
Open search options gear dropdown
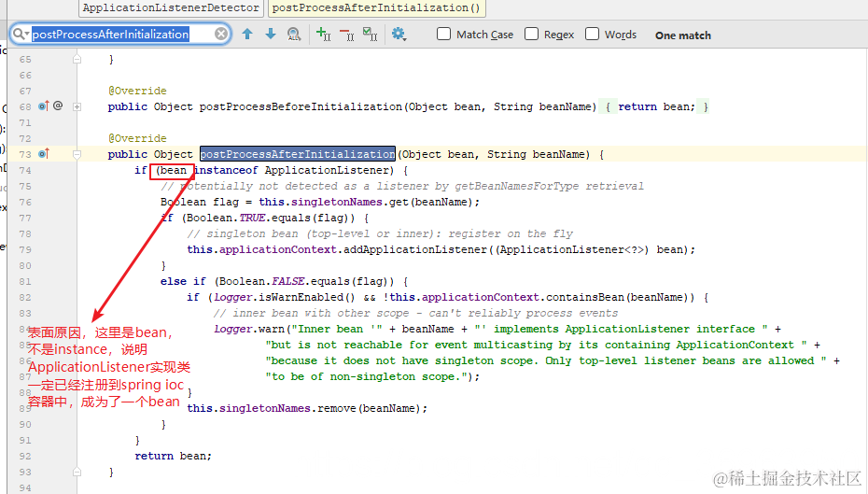(x=399, y=35)
